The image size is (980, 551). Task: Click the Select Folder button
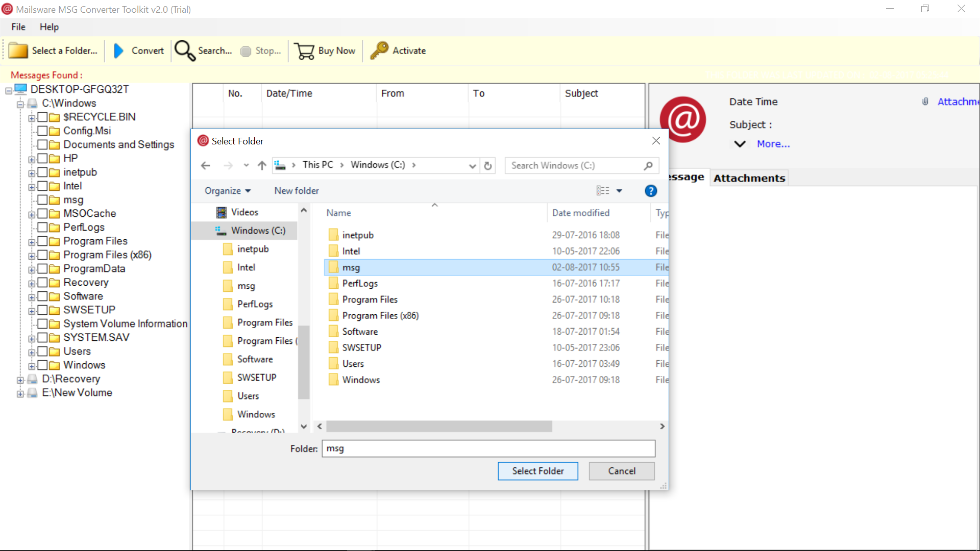[x=538, y=471]
